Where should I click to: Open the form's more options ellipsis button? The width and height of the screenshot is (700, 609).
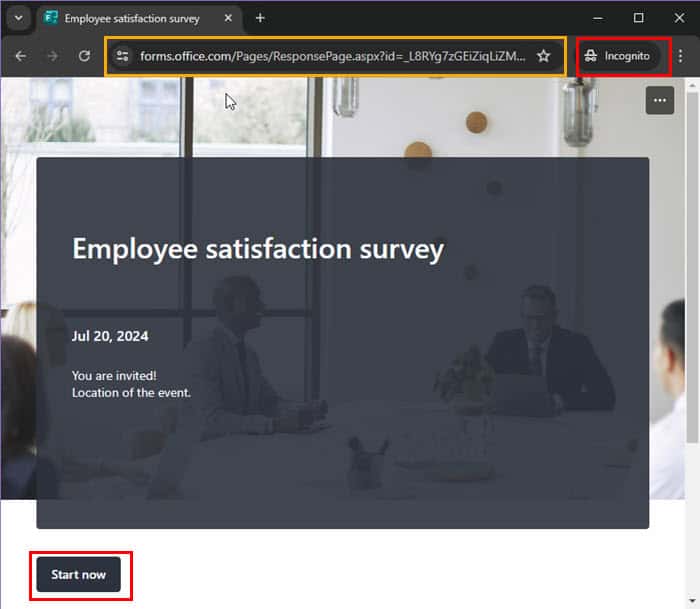pos(660,100)
